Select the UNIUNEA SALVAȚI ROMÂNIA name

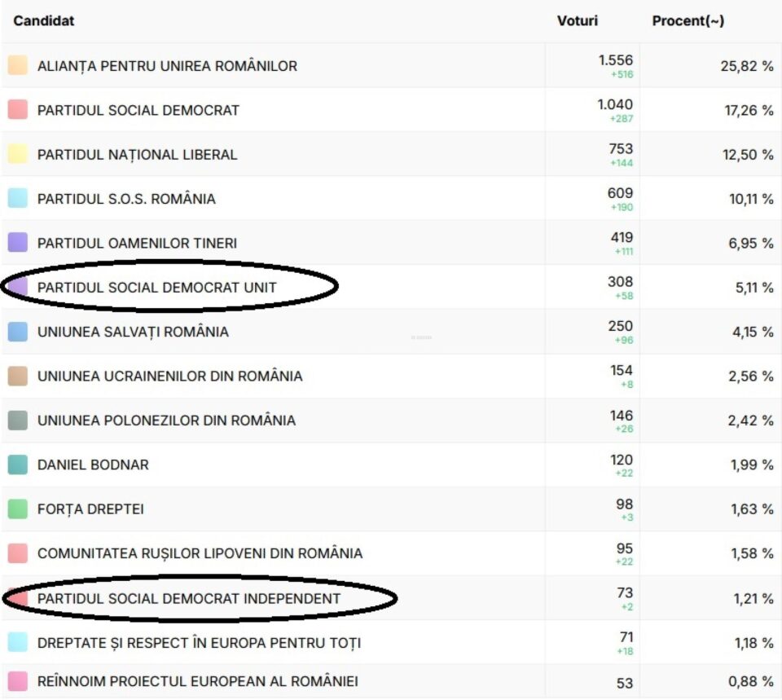pyautogui.click(x=133, y=332)
